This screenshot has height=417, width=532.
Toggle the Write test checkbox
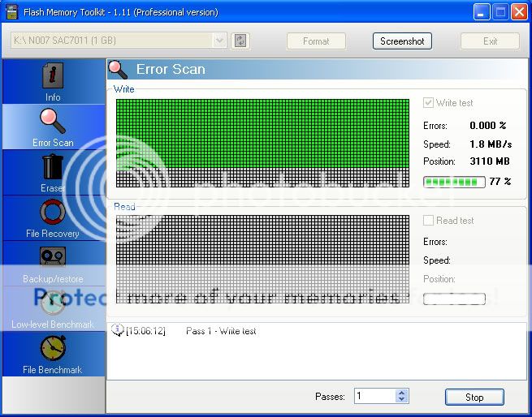[x=428, y=103]
